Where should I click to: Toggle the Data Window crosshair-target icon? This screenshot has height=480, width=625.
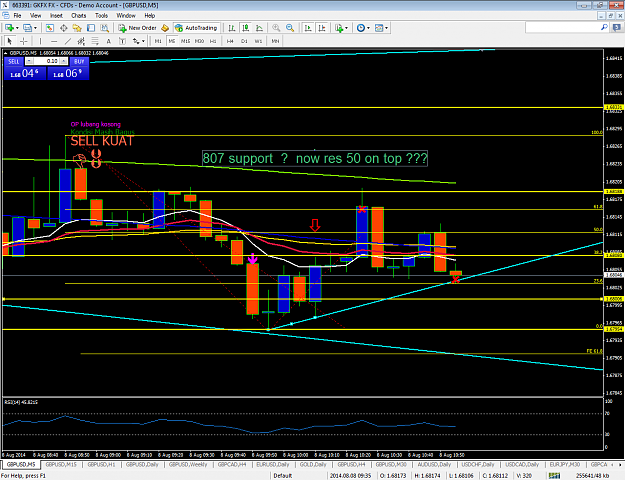pyautogui.click(x=63, y=28)
